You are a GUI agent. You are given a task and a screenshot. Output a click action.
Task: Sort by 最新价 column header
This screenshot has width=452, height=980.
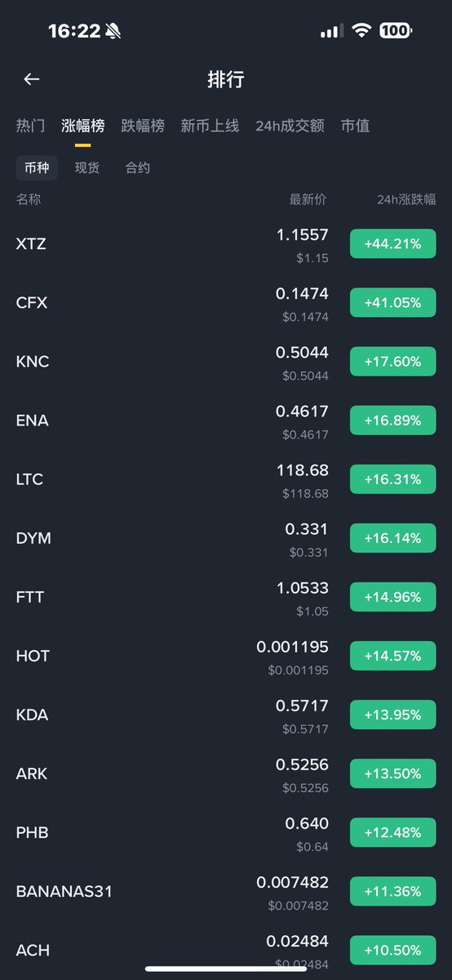coord(308,199)
